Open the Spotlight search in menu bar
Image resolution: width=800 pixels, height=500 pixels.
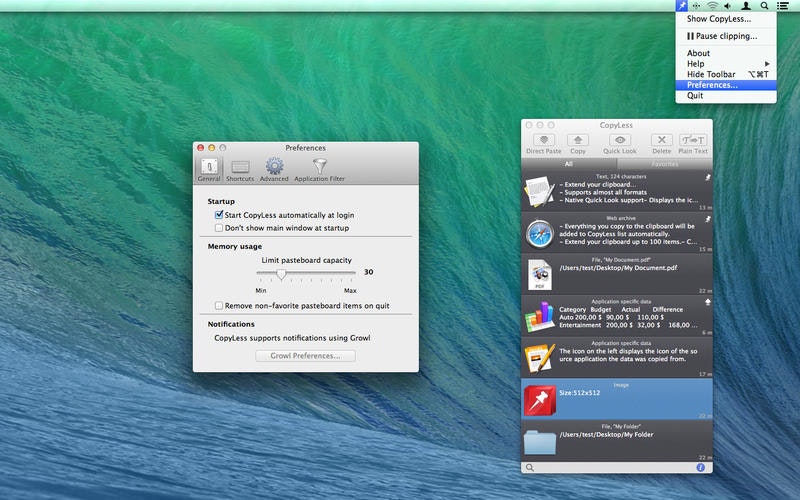[764, 6]
